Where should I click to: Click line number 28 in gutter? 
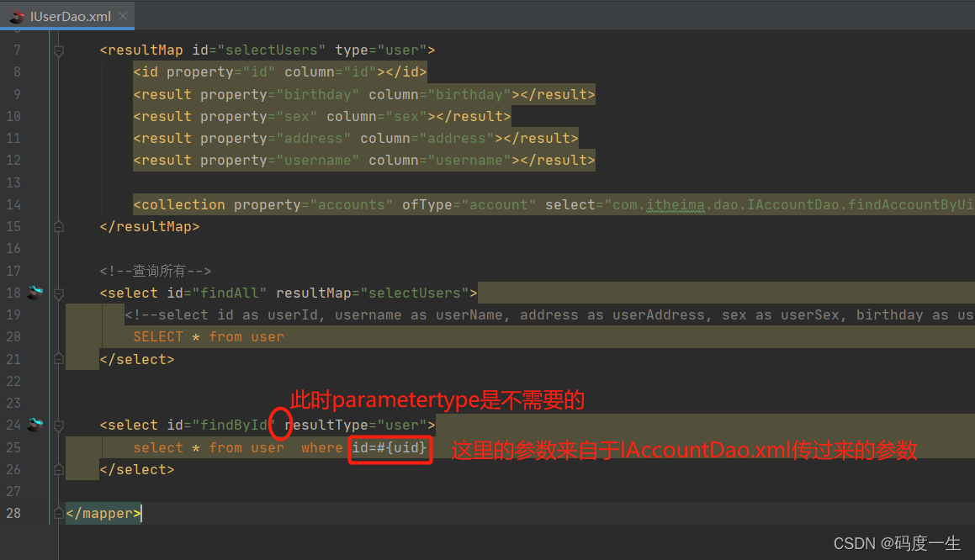click(x=13, y=513)
